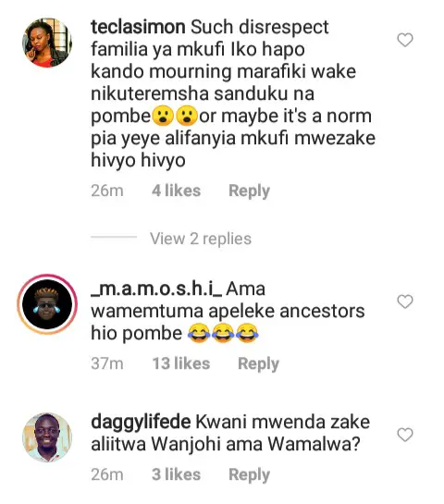
Task: View the 3 likes on daggylifede's comment
Action: coord(176,474)
